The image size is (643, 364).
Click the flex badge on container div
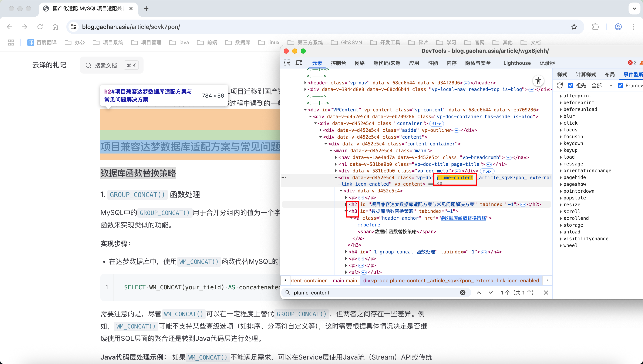tap(436, 124)
